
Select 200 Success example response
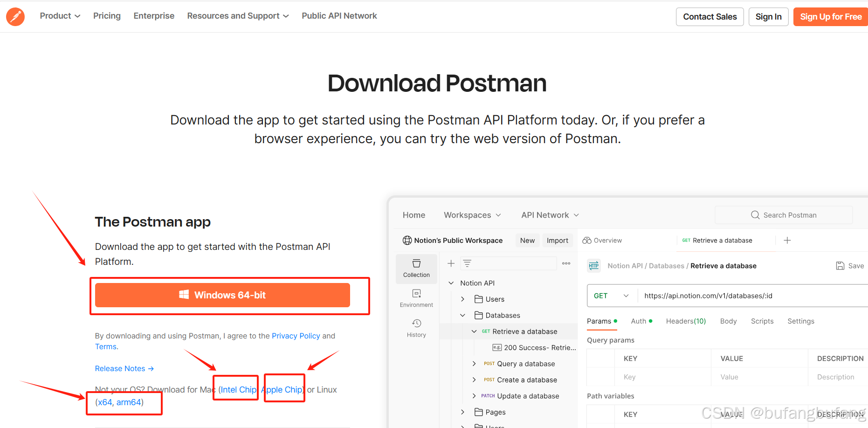[534, 347]
